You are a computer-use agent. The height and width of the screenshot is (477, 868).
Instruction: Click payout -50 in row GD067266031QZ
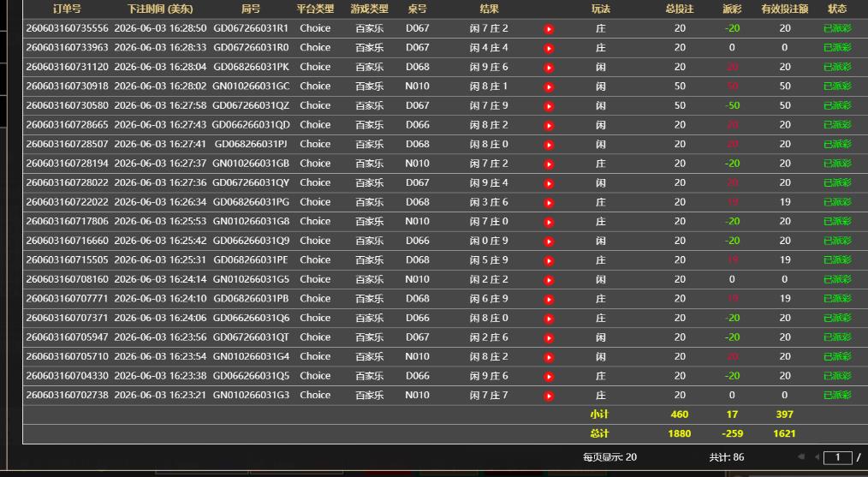(732, 105)
